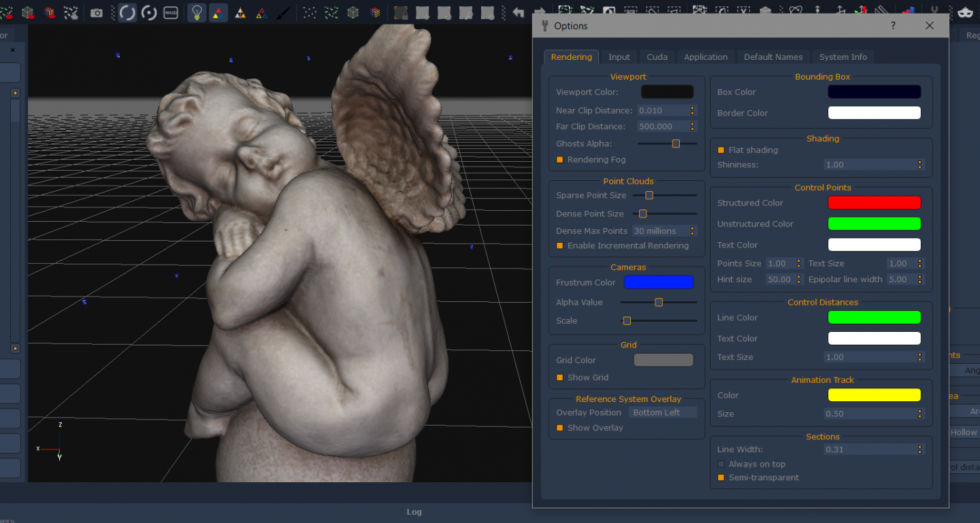Click the camera snapshot icon
Image resolution: width=980 pixels, height=523 pixels.
coord(97,13)
